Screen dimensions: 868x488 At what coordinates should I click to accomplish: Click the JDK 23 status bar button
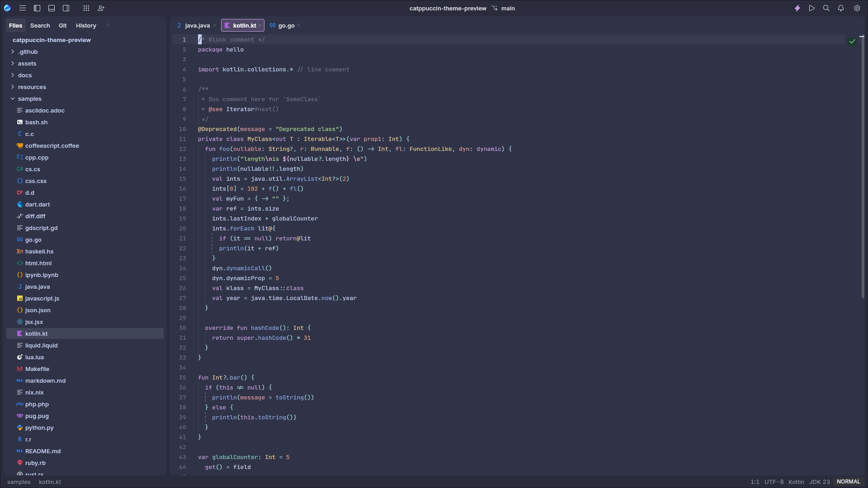(x=819, y=482)
